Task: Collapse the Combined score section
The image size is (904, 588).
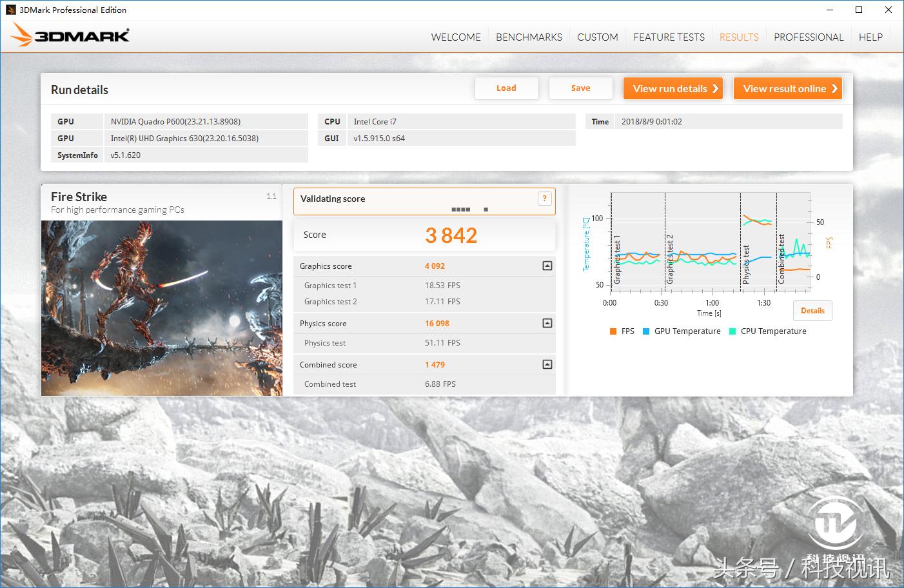Action: (x=547, y=364)
